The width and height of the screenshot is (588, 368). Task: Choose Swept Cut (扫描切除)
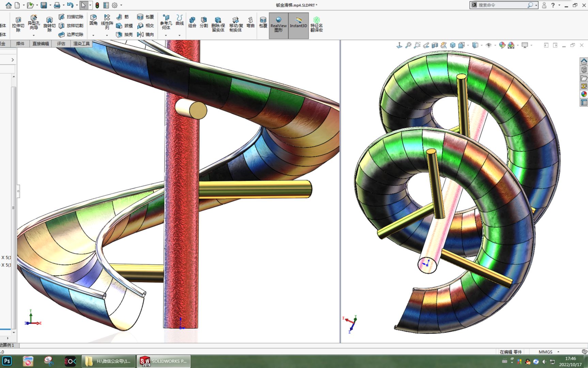tap(71, 17)
